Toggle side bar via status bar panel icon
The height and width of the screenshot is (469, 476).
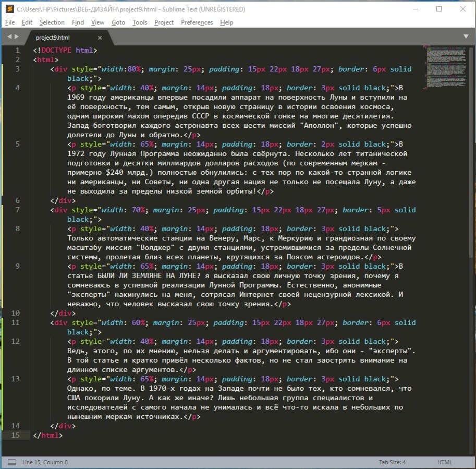12,462
